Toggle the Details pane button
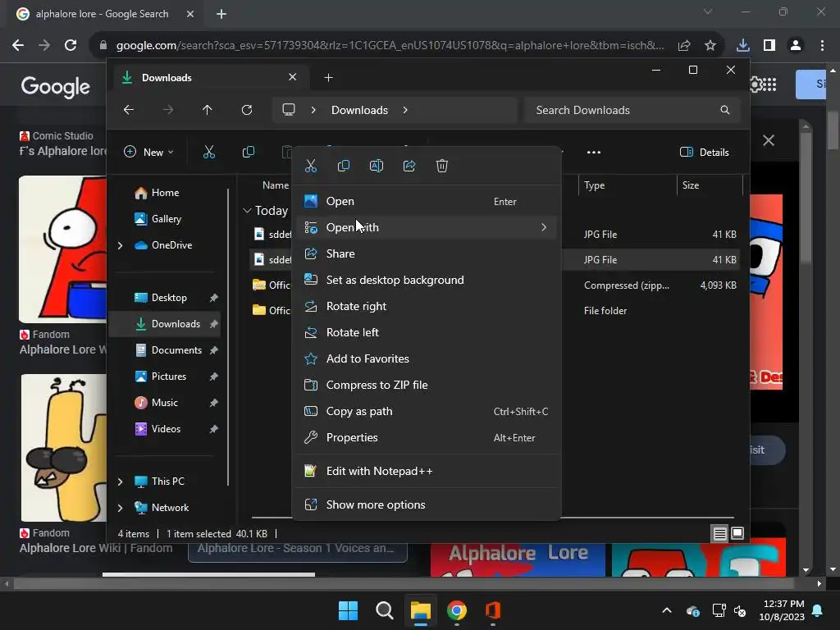The height and width of the screenshot is (630, 840). (704, 152)
